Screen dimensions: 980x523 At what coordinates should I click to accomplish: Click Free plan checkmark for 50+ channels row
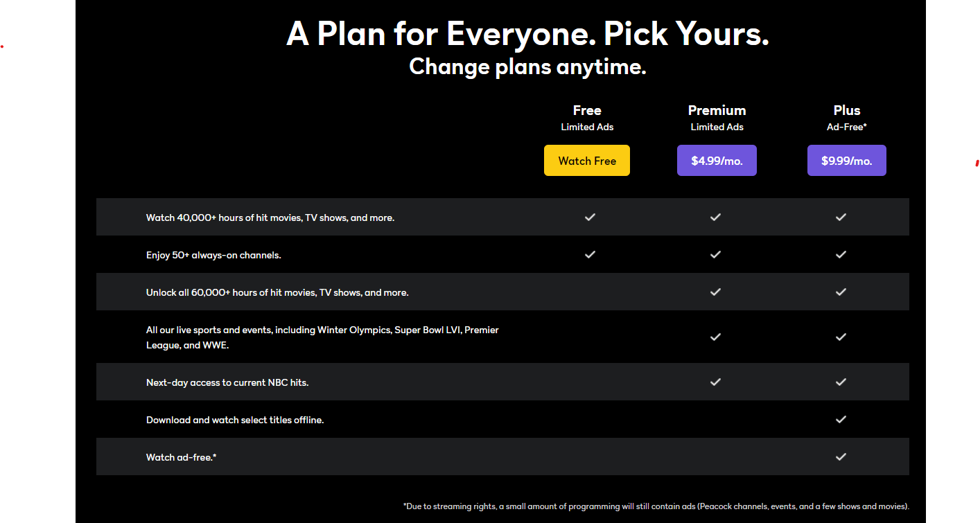click(x=590, y=254)
